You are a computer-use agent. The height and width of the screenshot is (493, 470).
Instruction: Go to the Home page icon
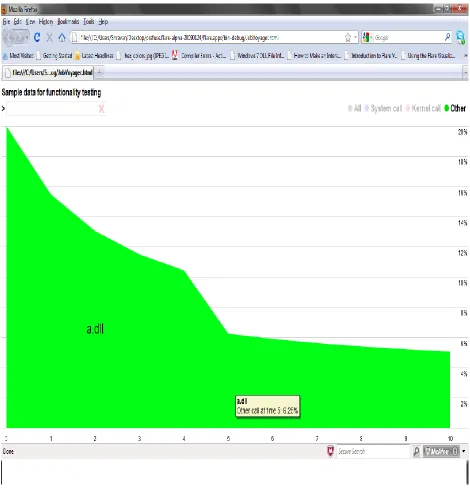62,37
